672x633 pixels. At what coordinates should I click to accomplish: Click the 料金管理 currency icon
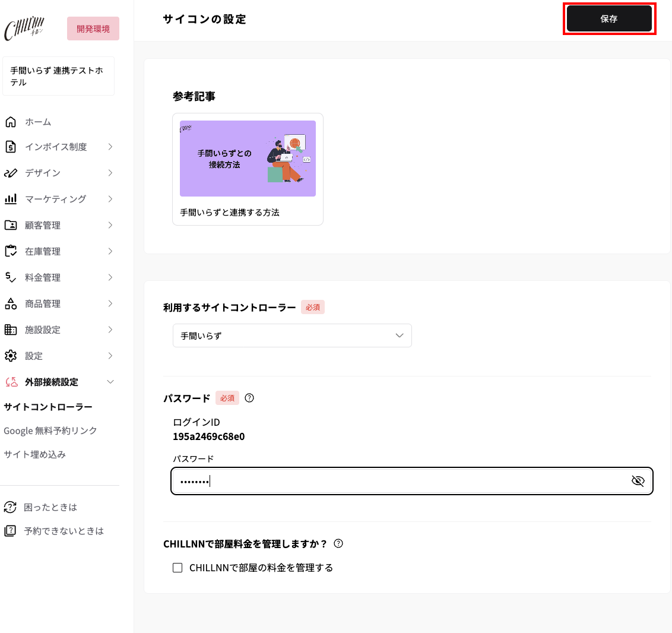pyautogui.click(x=11, y=277)
